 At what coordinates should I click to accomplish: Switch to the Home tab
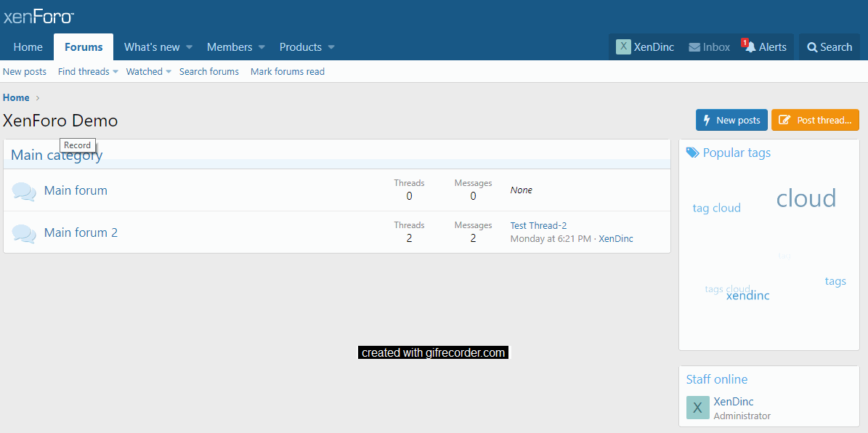(x=28, y=47)
